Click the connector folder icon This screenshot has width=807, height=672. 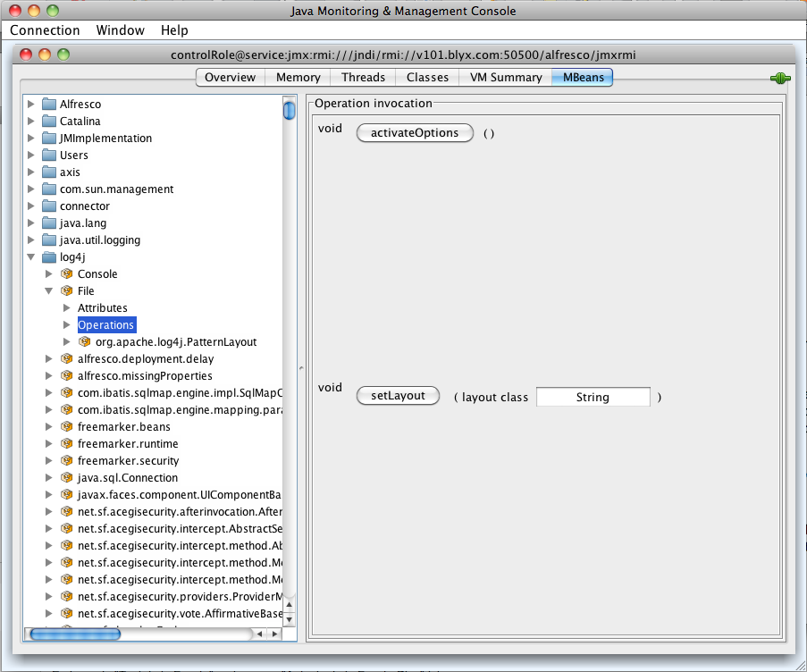[x=49, y=206]
